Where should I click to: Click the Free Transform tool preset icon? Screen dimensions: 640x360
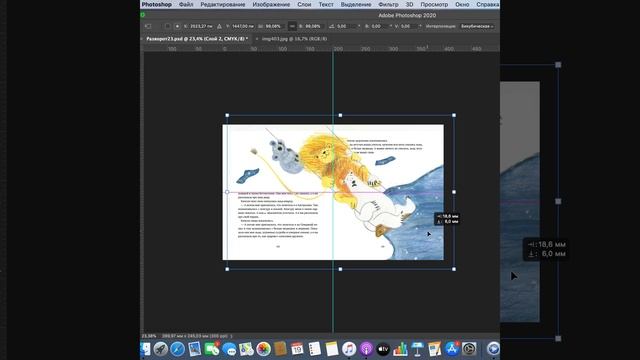click(148, 26)
